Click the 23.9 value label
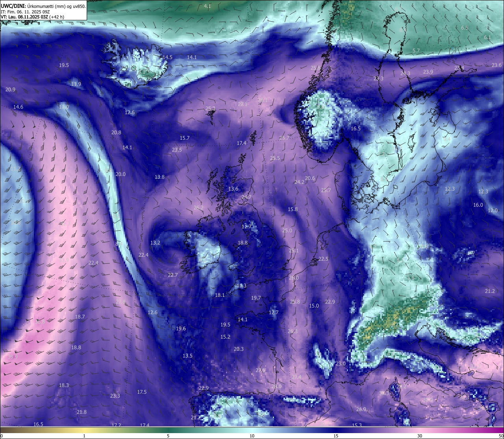 click(x=428, y=72)
